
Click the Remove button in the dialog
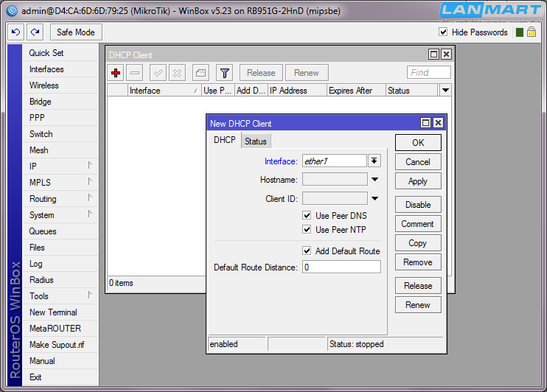[x=418, y=262]
